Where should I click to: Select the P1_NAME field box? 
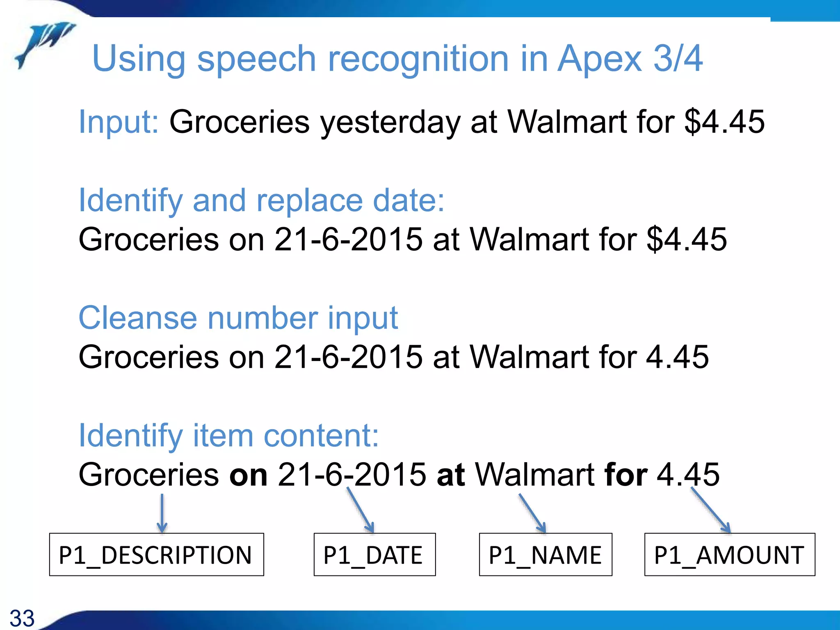coord(546,555)
